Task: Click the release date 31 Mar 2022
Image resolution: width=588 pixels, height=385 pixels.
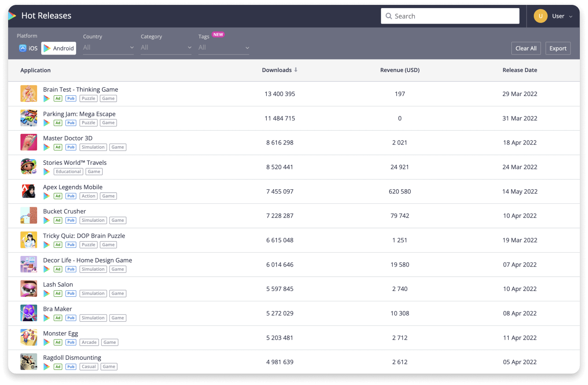Action: tap(520, 118)
